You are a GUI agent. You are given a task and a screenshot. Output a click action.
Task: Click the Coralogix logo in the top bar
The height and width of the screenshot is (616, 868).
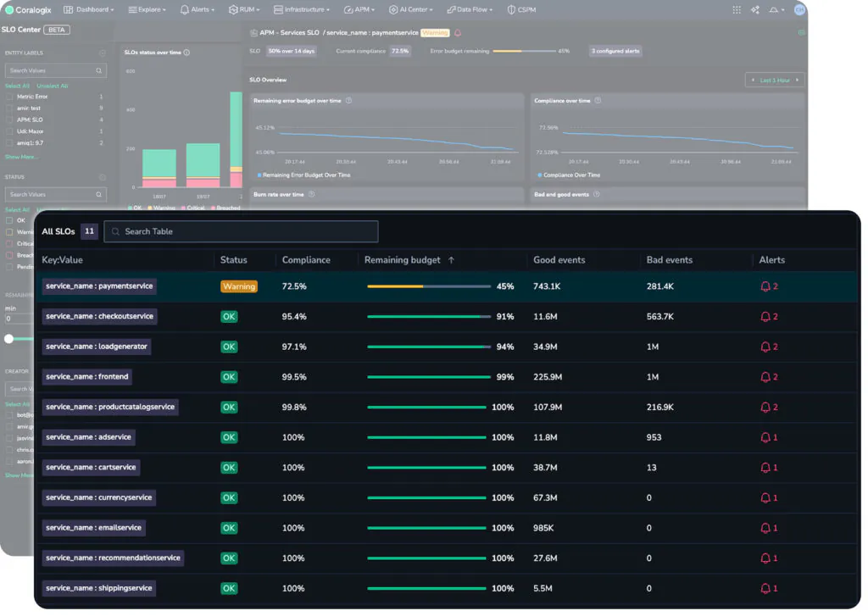28,10
